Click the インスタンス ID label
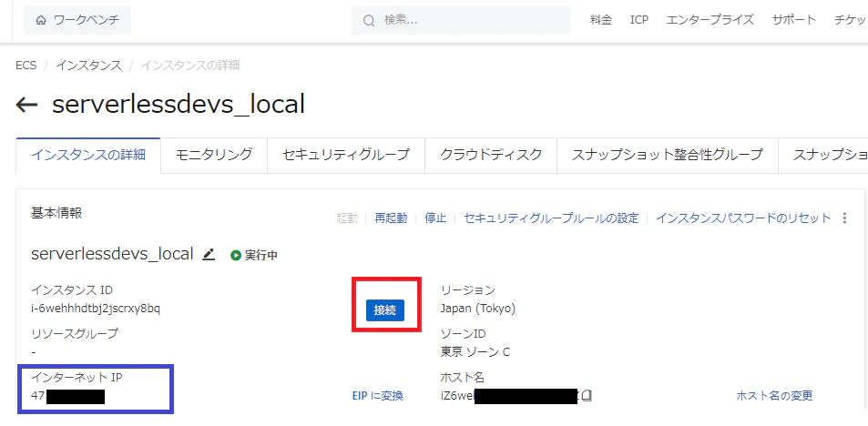 pos(72,289)
